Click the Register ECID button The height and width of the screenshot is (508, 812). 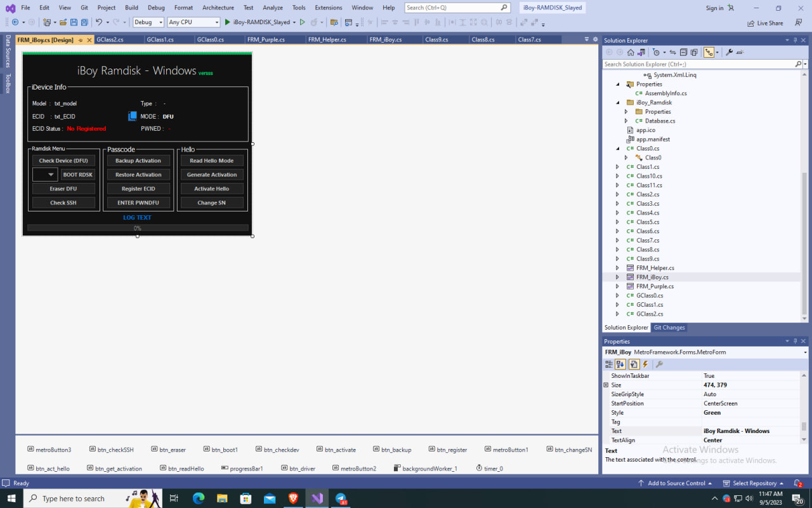click(x=138, y=189)
